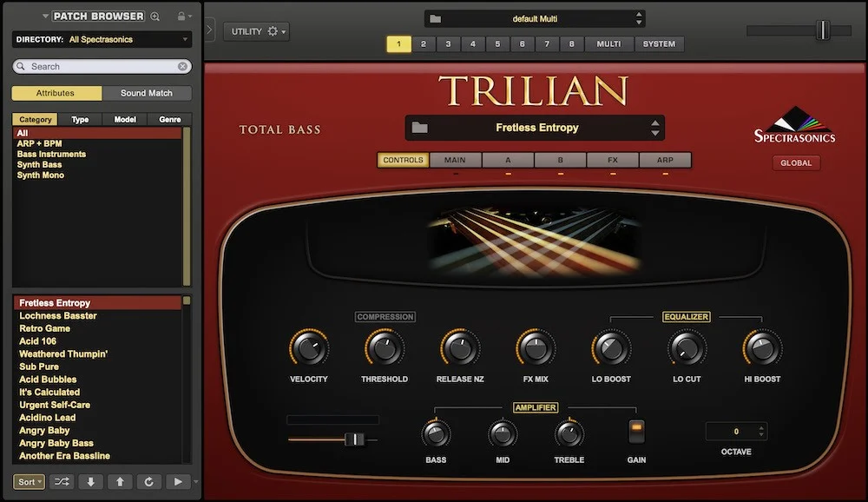
Task: Switch to the Model attribute column
Action: point(125,119)
